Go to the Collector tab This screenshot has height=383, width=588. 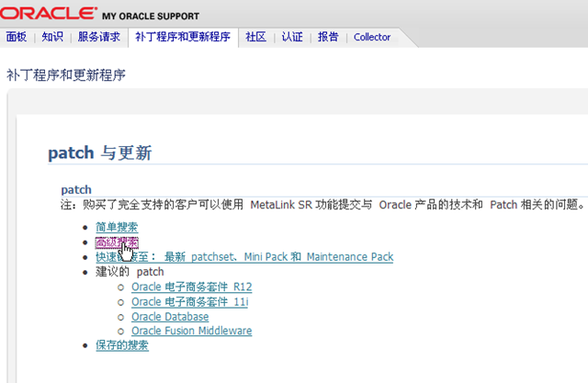tap(372, 38)
